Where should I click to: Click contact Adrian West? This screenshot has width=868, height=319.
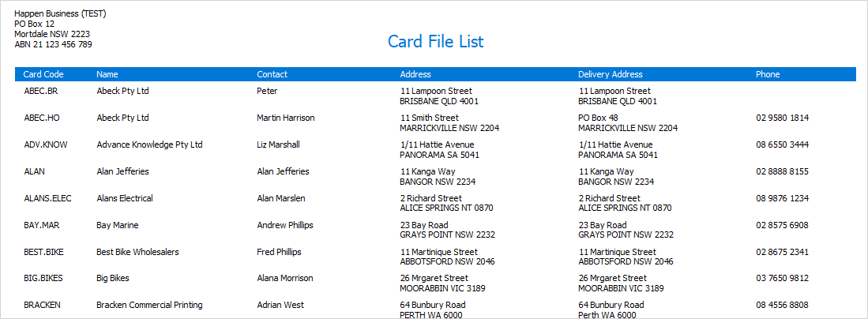(x=280, y=305)
